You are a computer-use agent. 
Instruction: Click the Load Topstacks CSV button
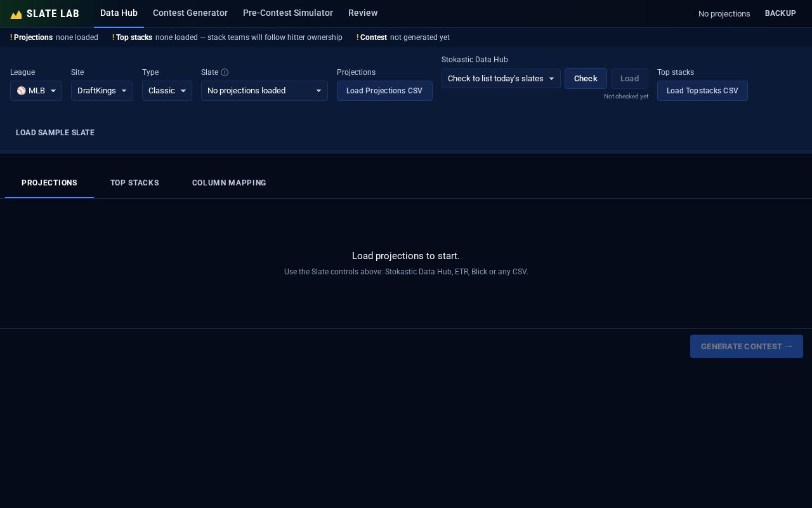702,91
